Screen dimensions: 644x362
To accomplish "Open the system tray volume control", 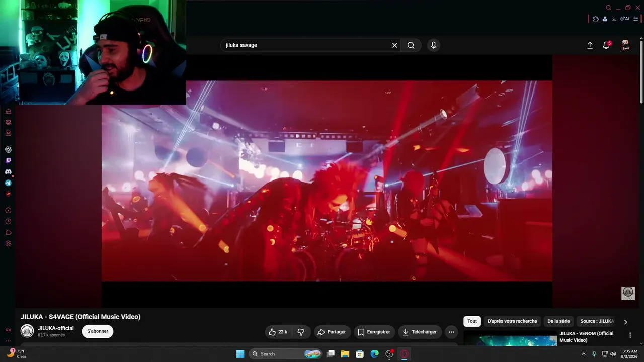I will point(613,354).
